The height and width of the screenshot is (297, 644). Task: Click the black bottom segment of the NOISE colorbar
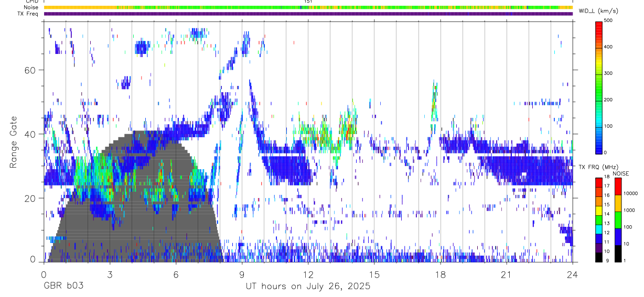(618, 253)
